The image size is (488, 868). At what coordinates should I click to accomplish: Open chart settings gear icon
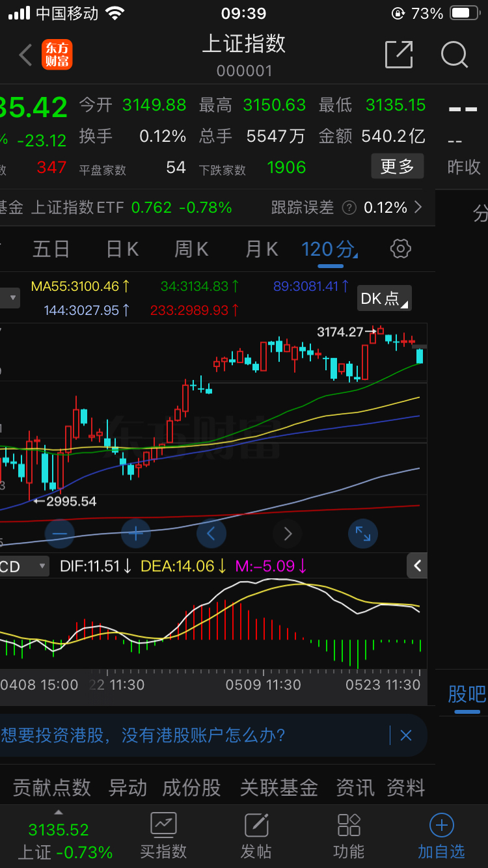[x=401, y=249]
